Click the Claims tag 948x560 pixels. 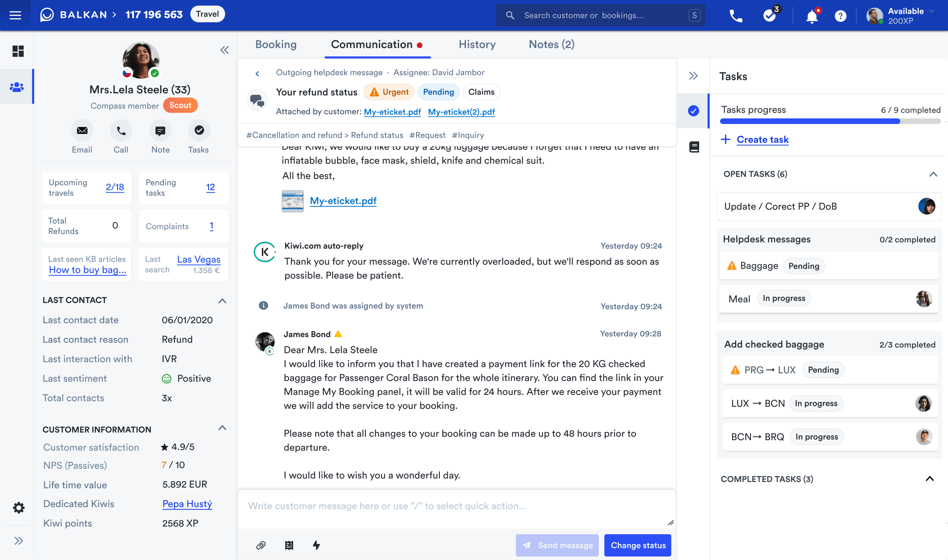coord(481,92)
